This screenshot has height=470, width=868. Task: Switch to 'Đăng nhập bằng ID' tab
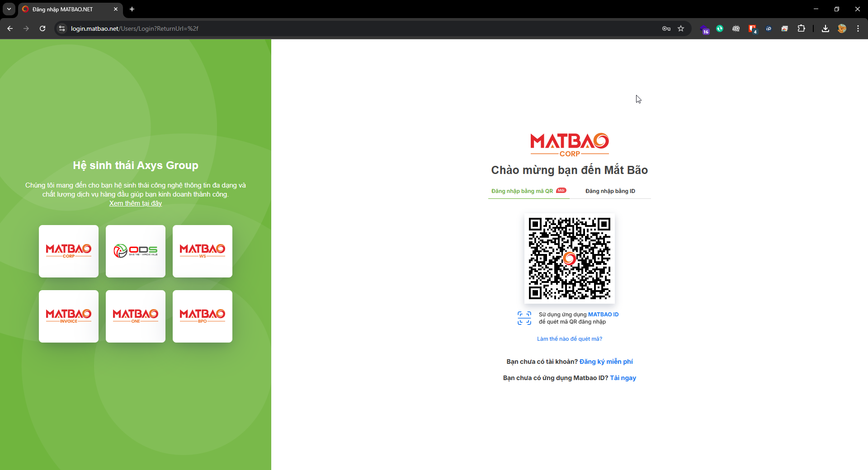(610, 191)
